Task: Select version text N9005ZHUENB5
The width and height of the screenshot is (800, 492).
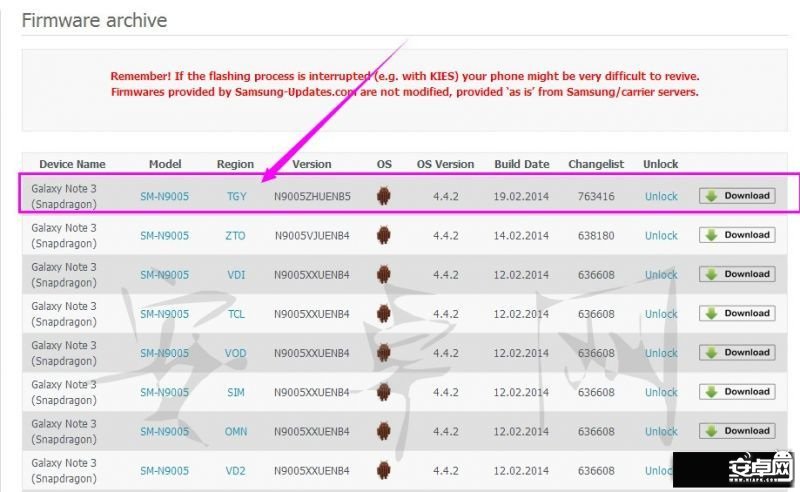Action: [312, 196]
